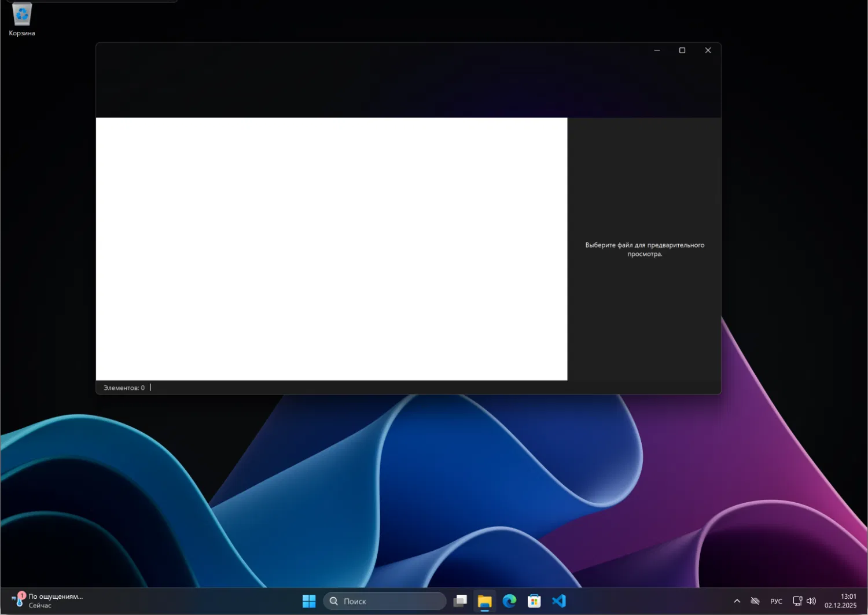Open the network flyout from the tray
The image size is (868, 615).
(x=755, y=601)
